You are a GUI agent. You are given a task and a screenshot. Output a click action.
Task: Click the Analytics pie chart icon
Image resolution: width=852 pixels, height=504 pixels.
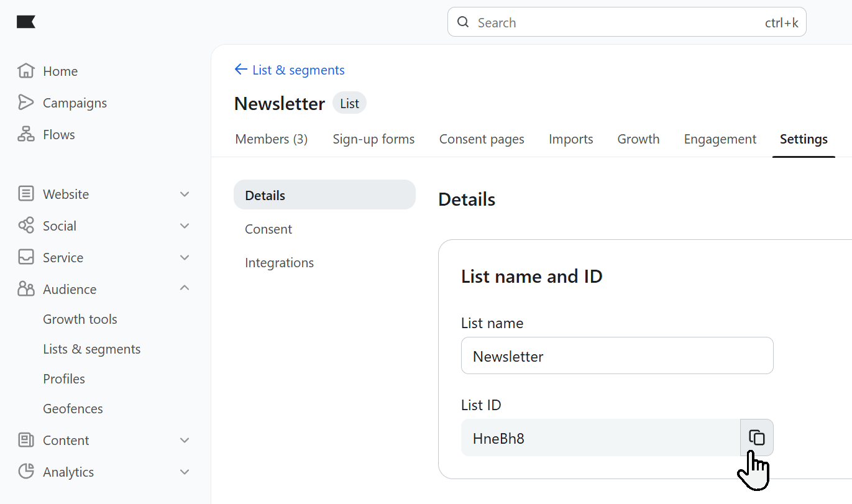point(25,472)
